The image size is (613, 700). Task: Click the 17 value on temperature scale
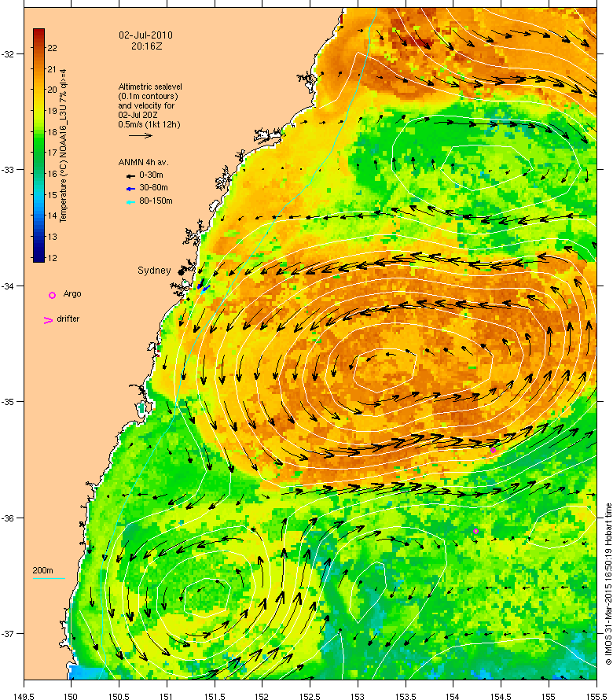(52, 153)
